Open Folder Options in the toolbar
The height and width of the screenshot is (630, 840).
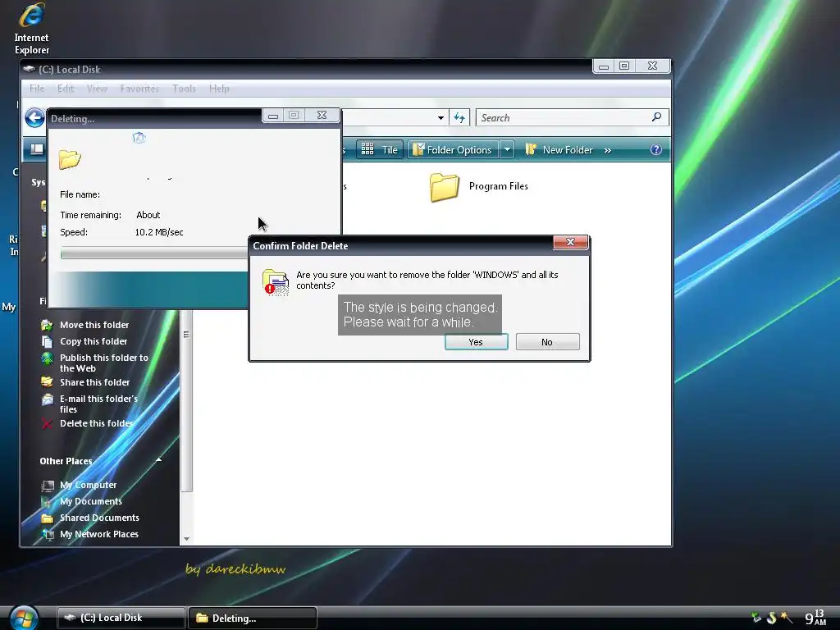click(453, 150)
